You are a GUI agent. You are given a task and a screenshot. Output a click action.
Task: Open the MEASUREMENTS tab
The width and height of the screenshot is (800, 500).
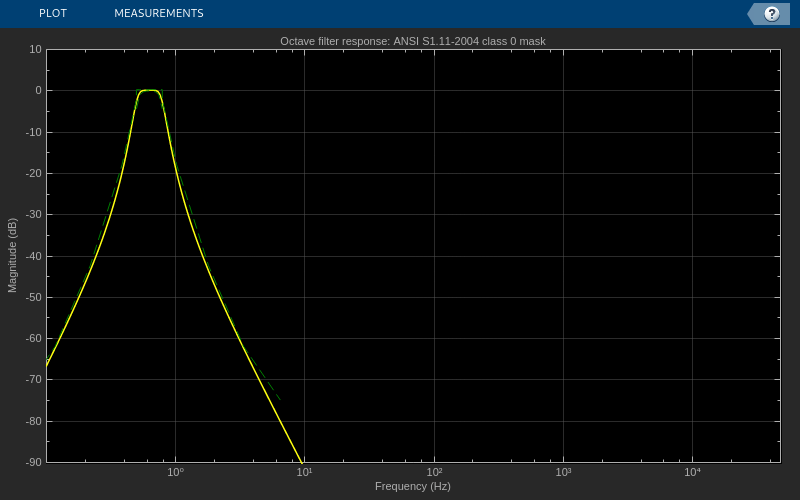(159, 13)
